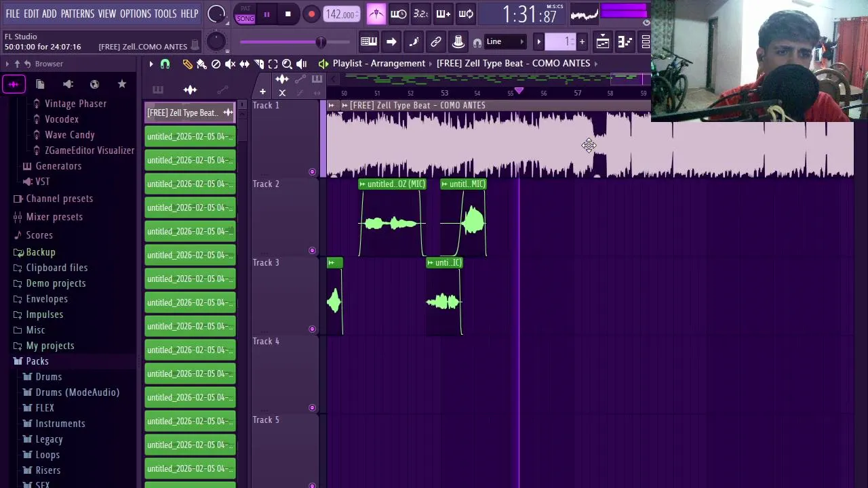868x488 pixels.
Task: Select the Delete tool in the playlist toolbar
Action: 216,64
